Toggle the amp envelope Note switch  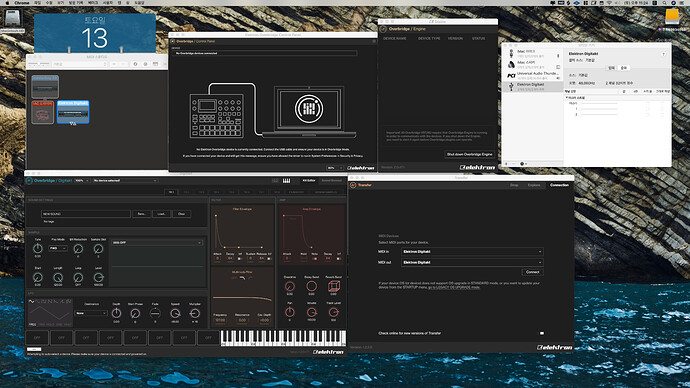point(315,259)
